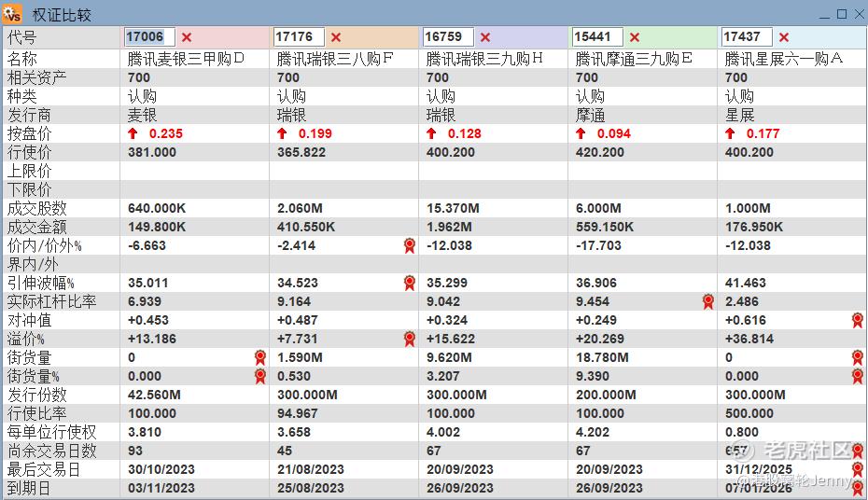Click the conversion ratio value 94.967
Viewport: 868px width, 500px height.
coord(298,414)
